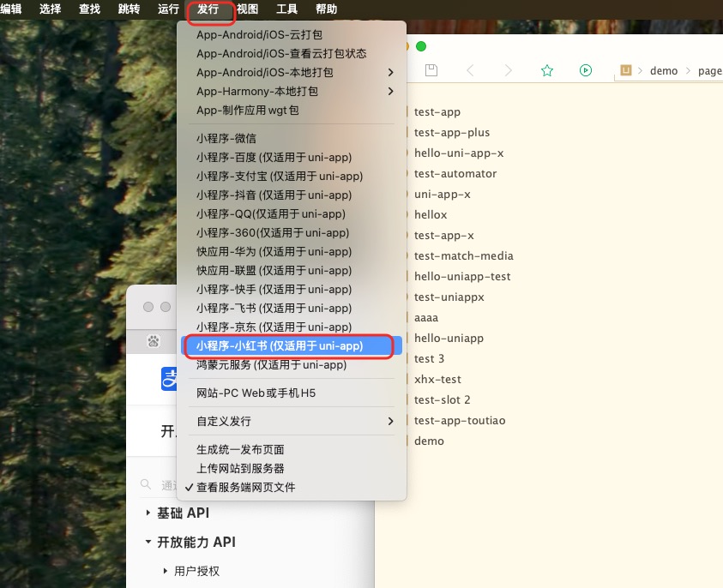Screen dimensions: 723x588
Task: Choose 上传网站到服务器
Action: pyautogui.click(x=292, y=468)
